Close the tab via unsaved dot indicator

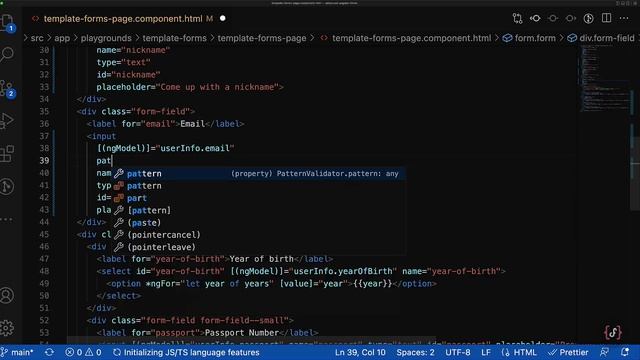[222, 18]
